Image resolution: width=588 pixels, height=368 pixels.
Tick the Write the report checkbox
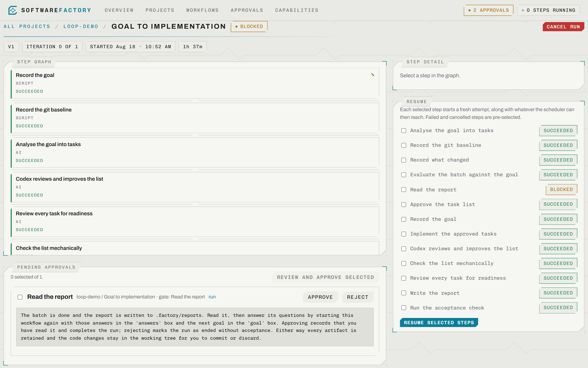click(x=404, y=293)
